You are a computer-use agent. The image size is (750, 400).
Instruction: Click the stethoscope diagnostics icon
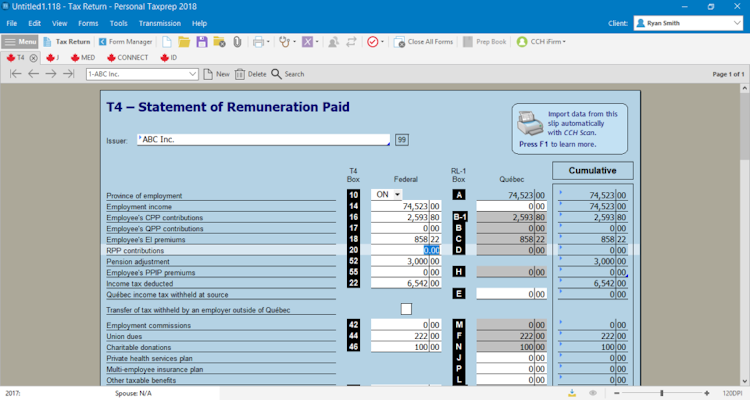point(285,42)
